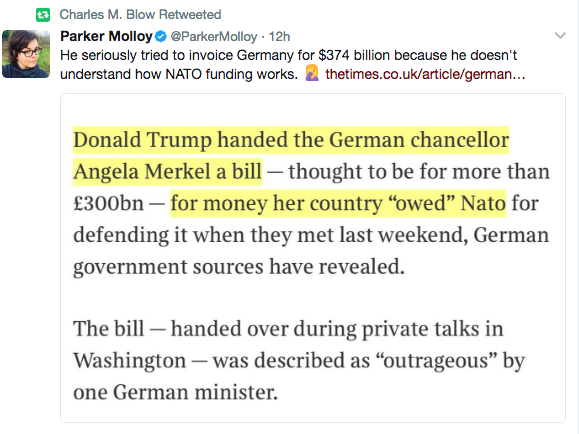The width and height of the screenshot is (579, 434).
Task: Open Parker Molloy's profile picture
Action: pos(26,54)
